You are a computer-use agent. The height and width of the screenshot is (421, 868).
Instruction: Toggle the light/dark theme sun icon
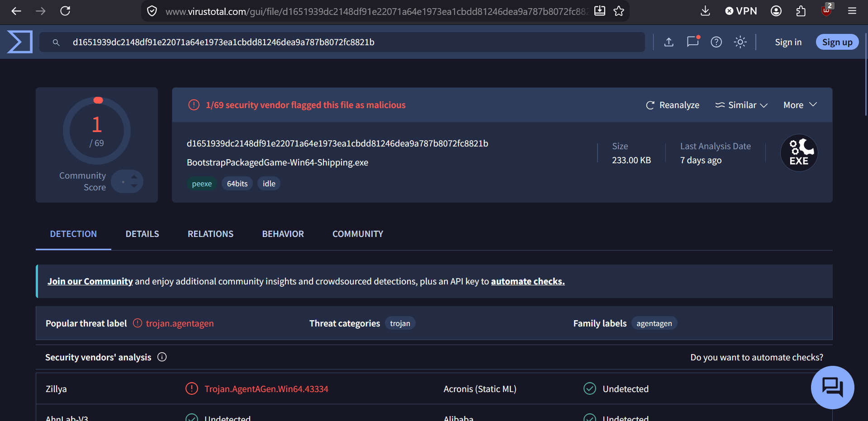pyautogui.click(x=740, y=42)
